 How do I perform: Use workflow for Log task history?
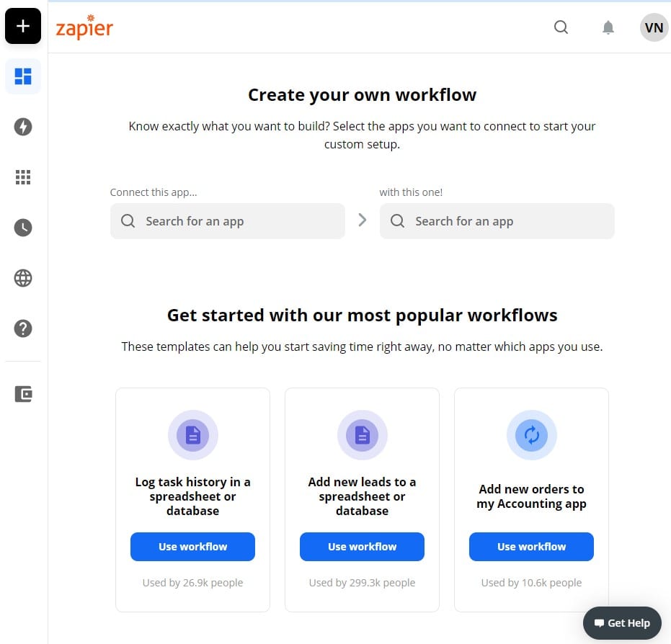192,547
